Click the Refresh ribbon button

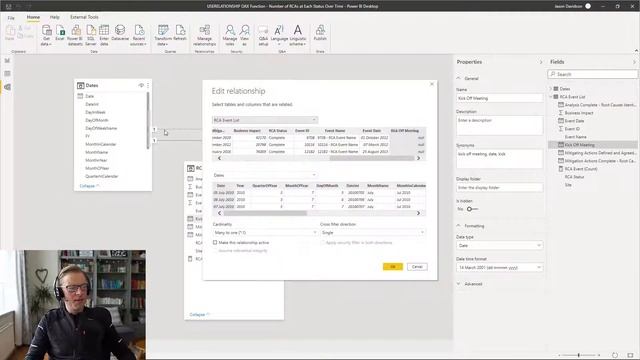[180, 33]
